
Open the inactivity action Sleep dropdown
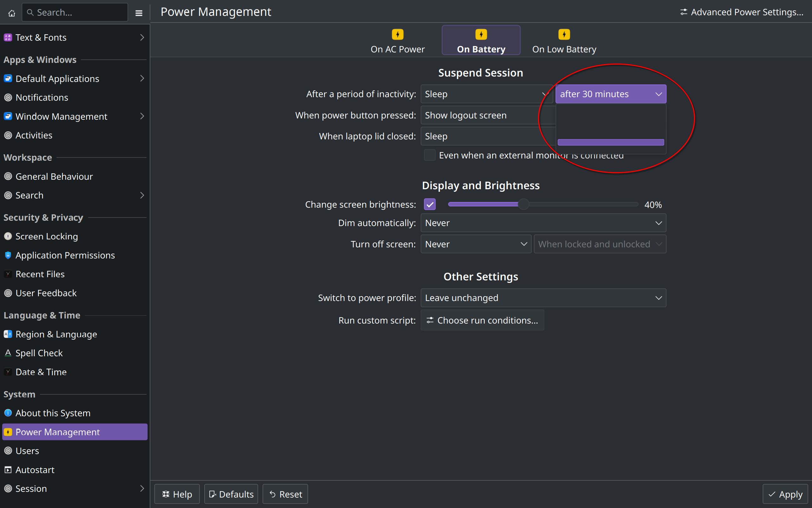(487, 94)
